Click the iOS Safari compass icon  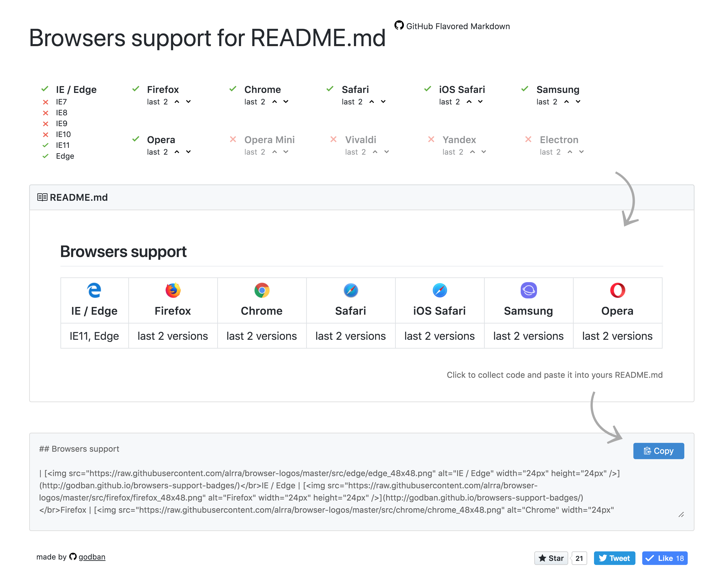440,290
